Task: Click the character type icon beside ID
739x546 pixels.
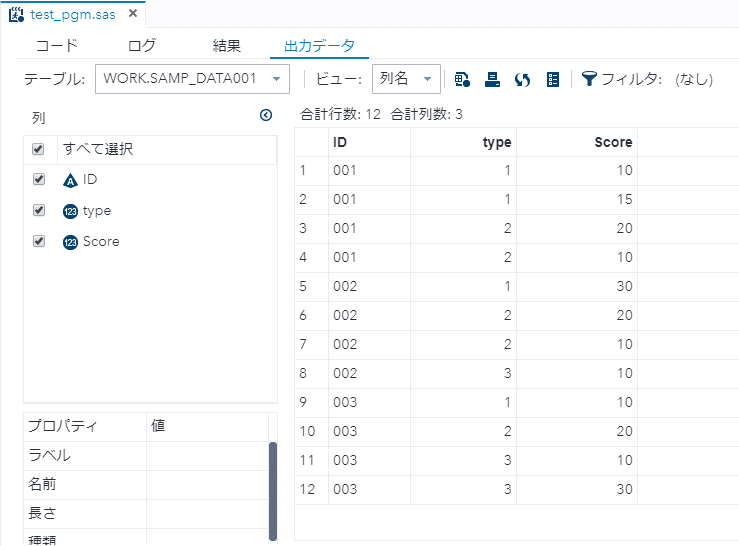Action: click(x=70, y=181)
